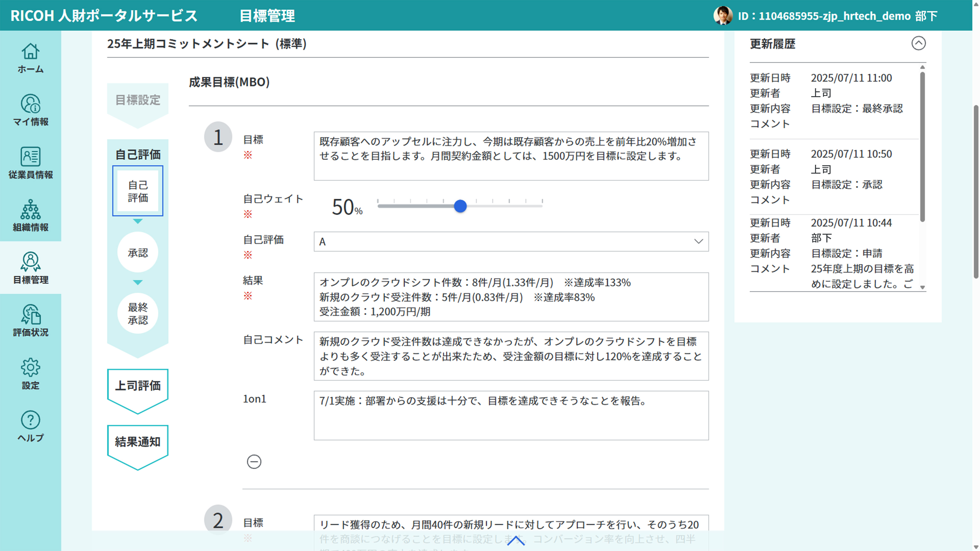Screen dimensions: 980x551
Task: Click the 最終承認 step circle
Action: click(x=138, y=313)
